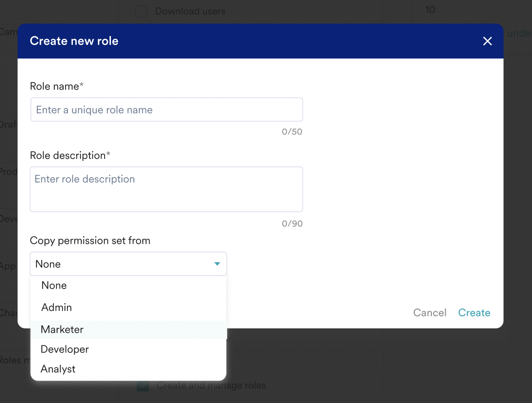532x403 pixels.
Task: Click into the Role description text area
Action: (166, 189)
